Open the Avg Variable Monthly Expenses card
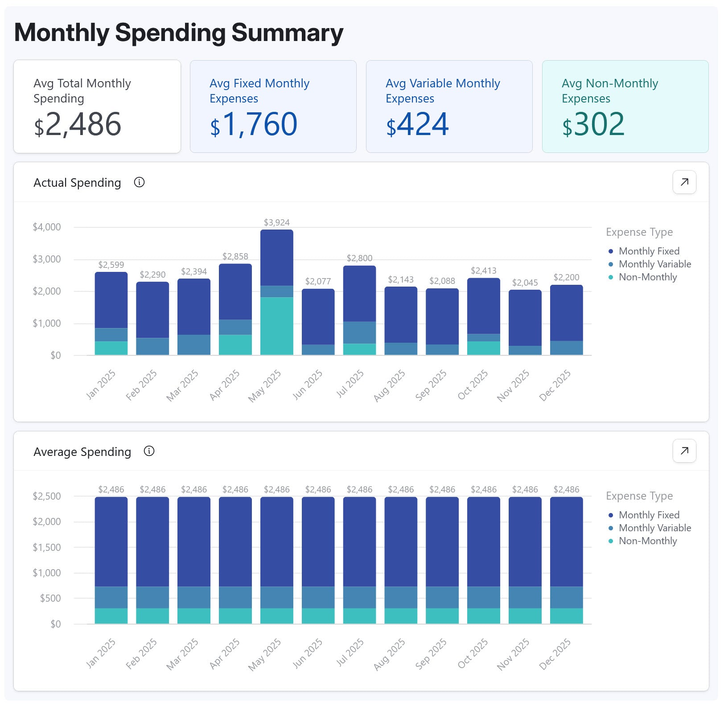This screenshot has height=714, width=728. pyautogui.click(x=449, y=107)
